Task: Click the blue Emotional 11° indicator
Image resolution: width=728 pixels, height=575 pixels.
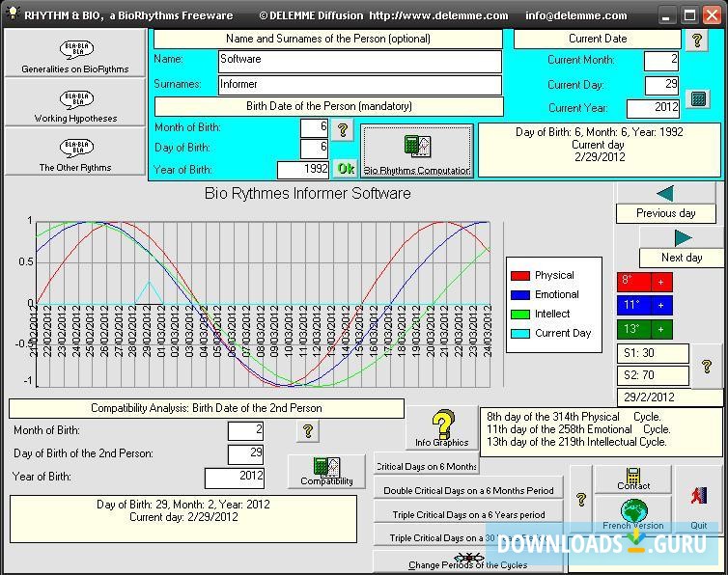Action: (644, 305)
